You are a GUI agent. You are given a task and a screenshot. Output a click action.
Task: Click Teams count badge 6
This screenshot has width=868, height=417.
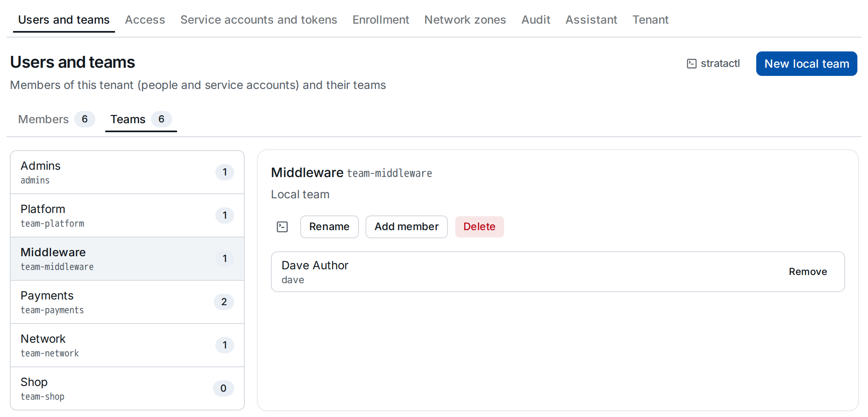click(x=162, y=119)
